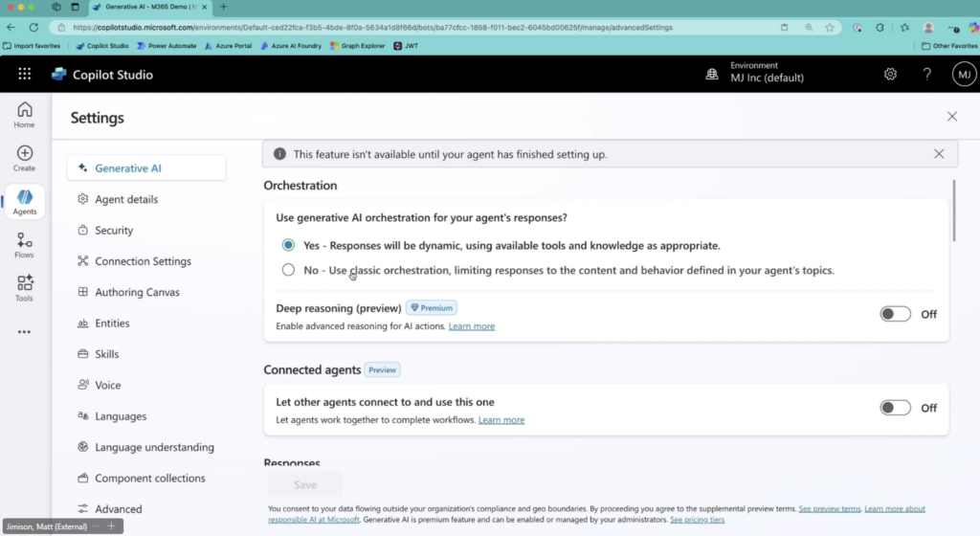Bookmark page with star icon
Screen dimensions: 980x536
pos(830,28)
